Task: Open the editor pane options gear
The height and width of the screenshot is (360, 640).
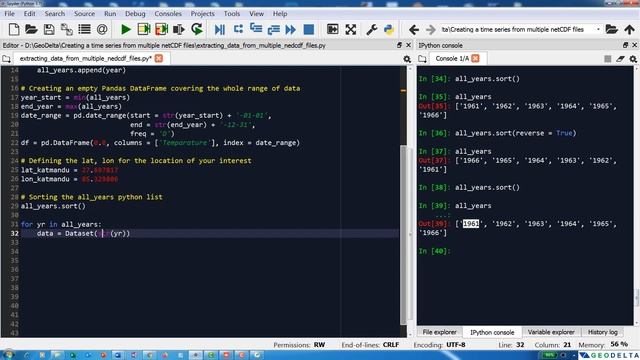Action: coord(407,59)
